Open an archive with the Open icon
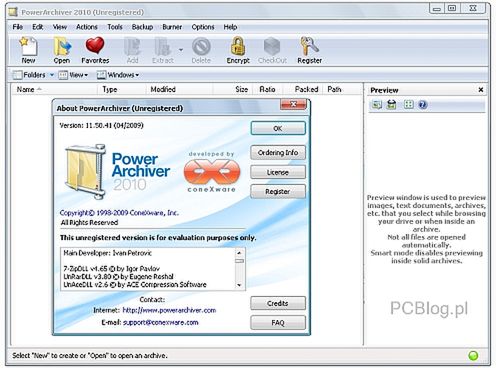Viewport: 496px width, 368px height. coord(62,50)
